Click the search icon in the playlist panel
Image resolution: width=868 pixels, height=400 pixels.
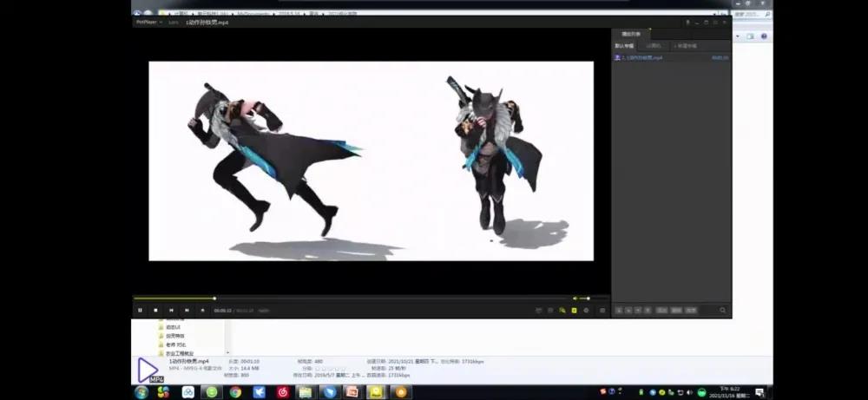pyautogui.click(x=722, y=310)
